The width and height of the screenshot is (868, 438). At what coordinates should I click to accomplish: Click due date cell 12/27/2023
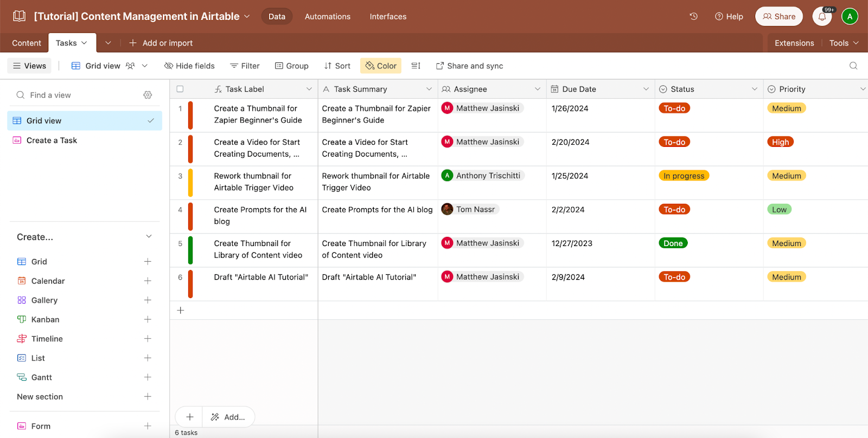[601, 250]
